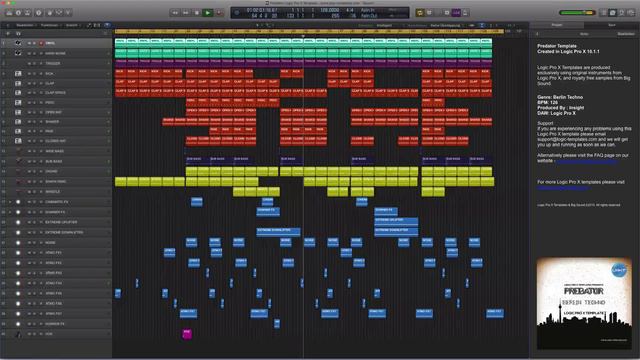
Task: Select the pink VOX region
Action: pos(187,334)
